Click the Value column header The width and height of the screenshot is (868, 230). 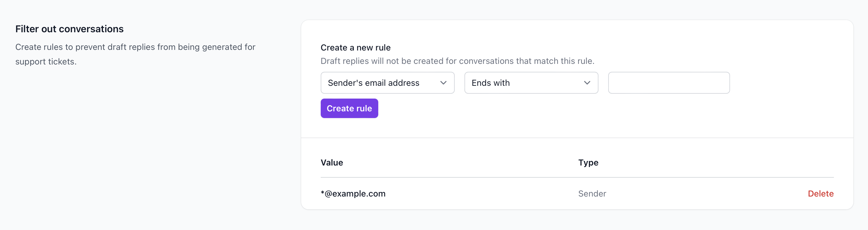[332, 163]
